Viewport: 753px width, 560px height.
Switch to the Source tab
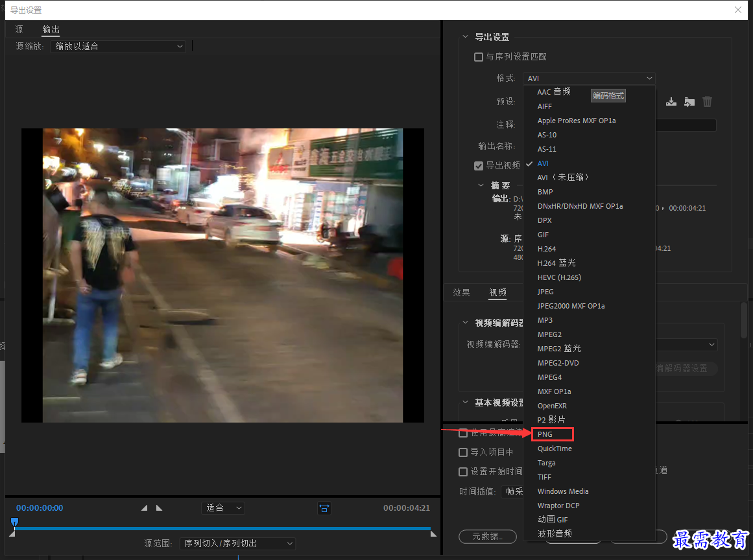pos(19,30)
